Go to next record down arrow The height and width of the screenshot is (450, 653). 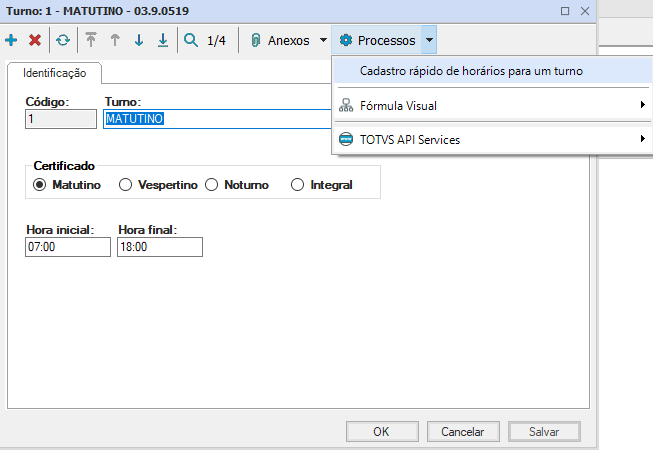(139, 41)
